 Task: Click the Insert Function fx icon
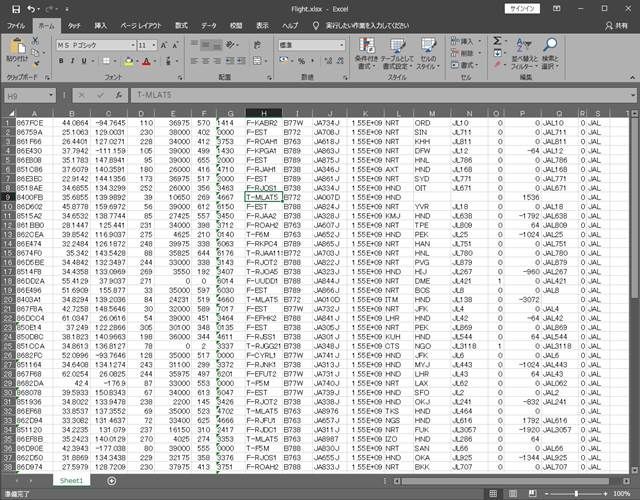tap(118, 95)
